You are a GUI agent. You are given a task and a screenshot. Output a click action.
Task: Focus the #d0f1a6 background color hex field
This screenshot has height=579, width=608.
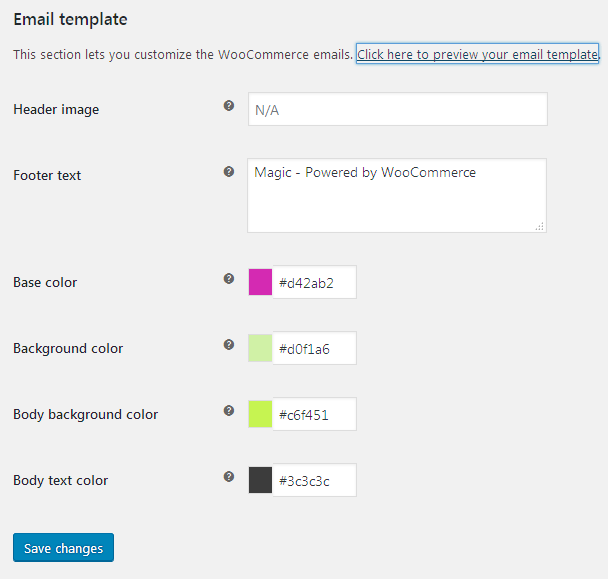point(314,348)
